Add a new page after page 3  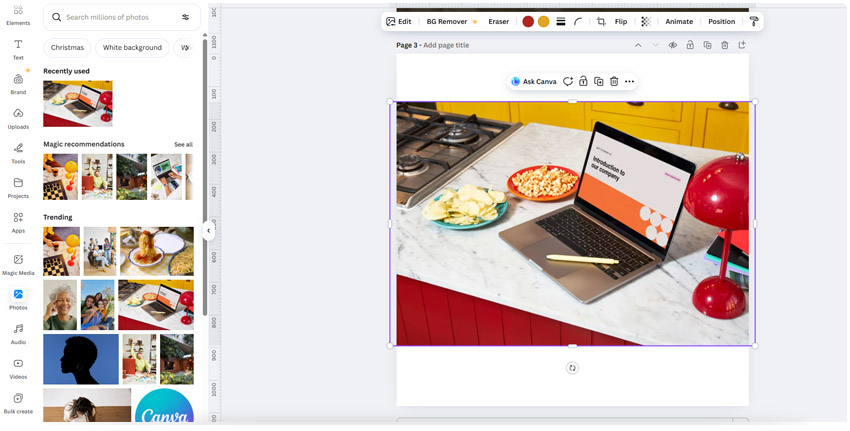click(x=742, y=46)
